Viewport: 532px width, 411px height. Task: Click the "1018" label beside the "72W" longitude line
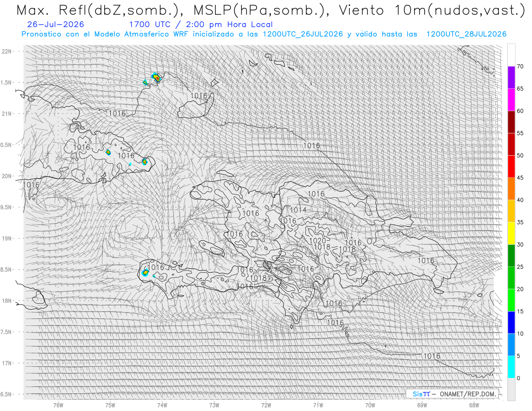click(258, 278)
